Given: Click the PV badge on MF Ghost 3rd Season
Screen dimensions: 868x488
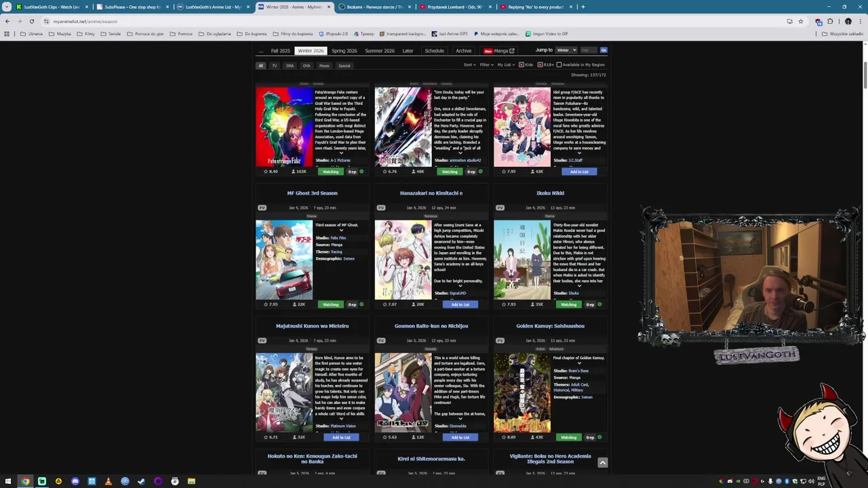Looking at the screenshot, I should point(262,207).
